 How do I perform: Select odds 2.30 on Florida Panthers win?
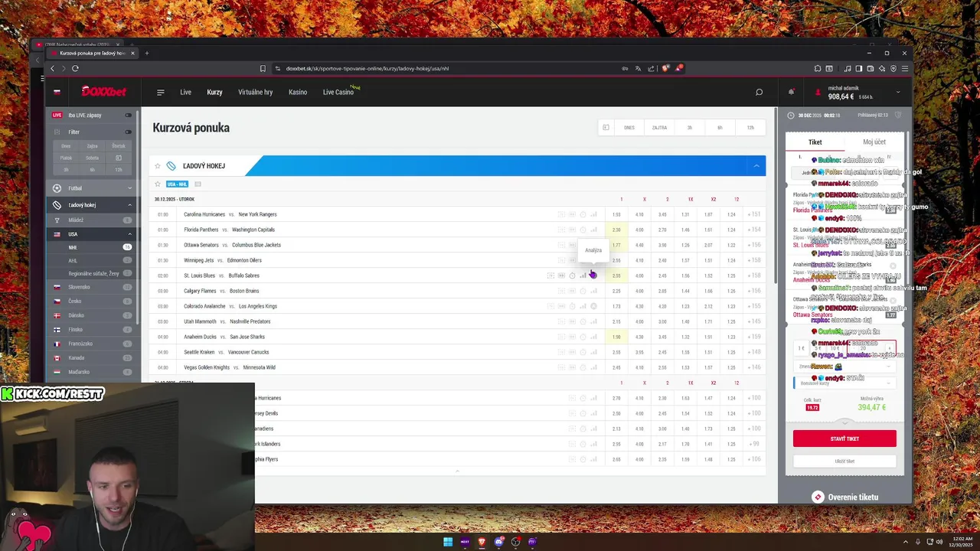[x=616, y=230]
